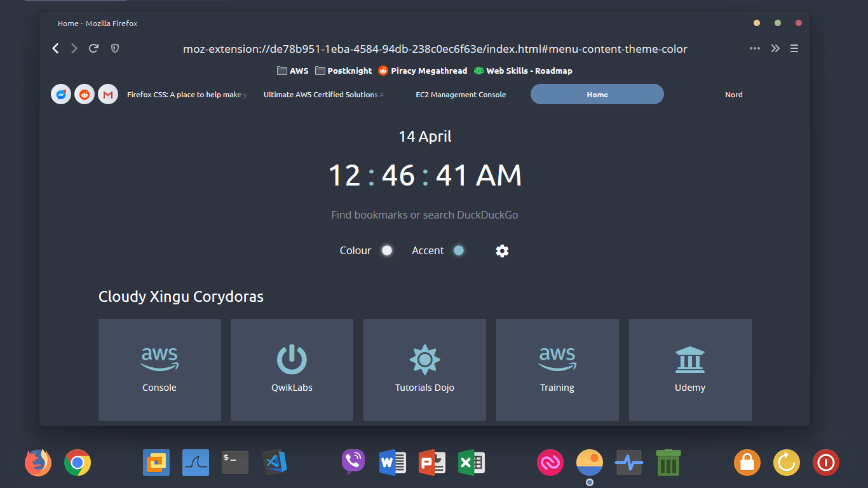
Task: Open the QwikLabs tile
Action: pyautogui.click(x=292, y=370)
